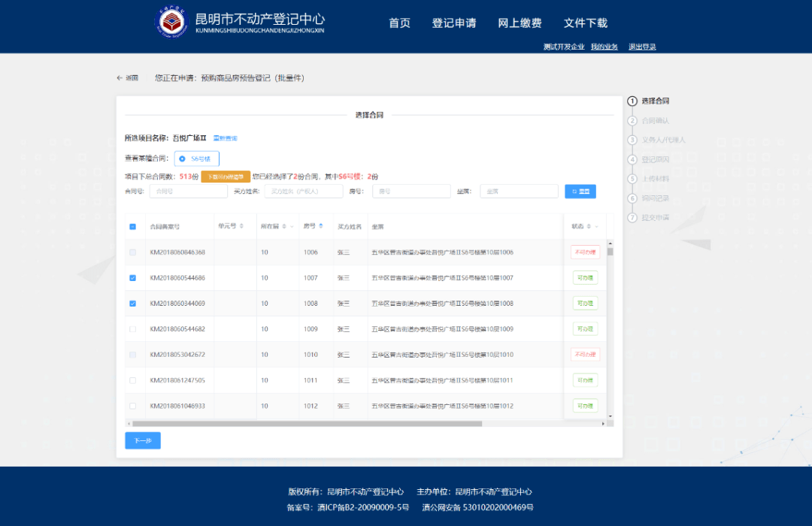The width and height of the screenshot is (812, 526).
Task: Open 文件下载 in top navigation
Action: (585, 23)
